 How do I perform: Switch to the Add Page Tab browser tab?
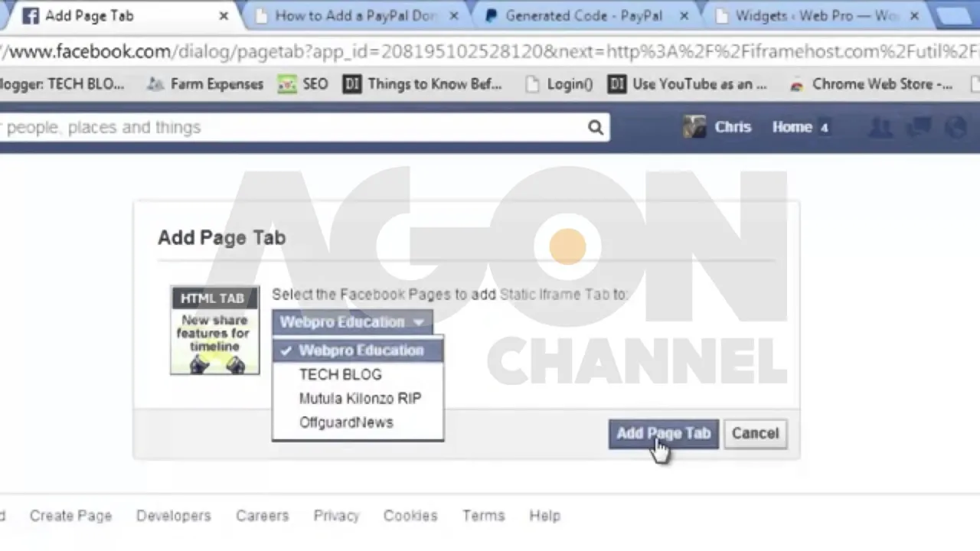[122, 15]
